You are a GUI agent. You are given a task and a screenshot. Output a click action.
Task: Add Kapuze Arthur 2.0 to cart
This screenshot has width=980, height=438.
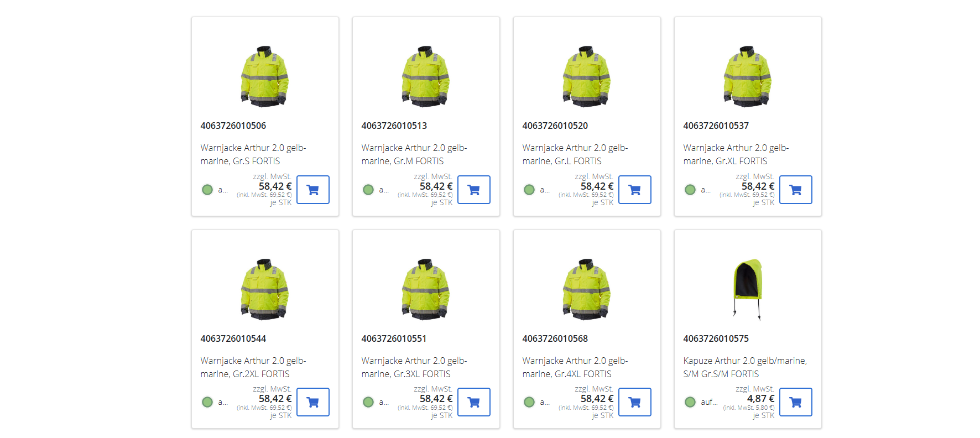(x=796, y=402)
